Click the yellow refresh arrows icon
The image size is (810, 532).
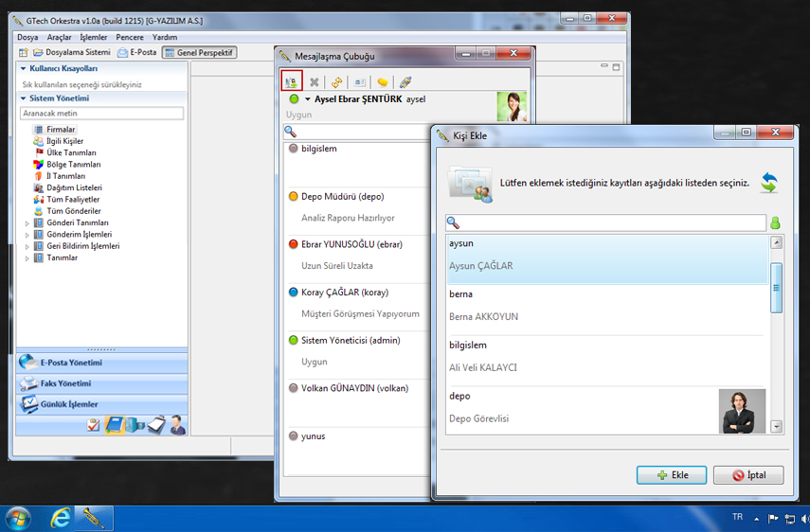tap(336, 82)
